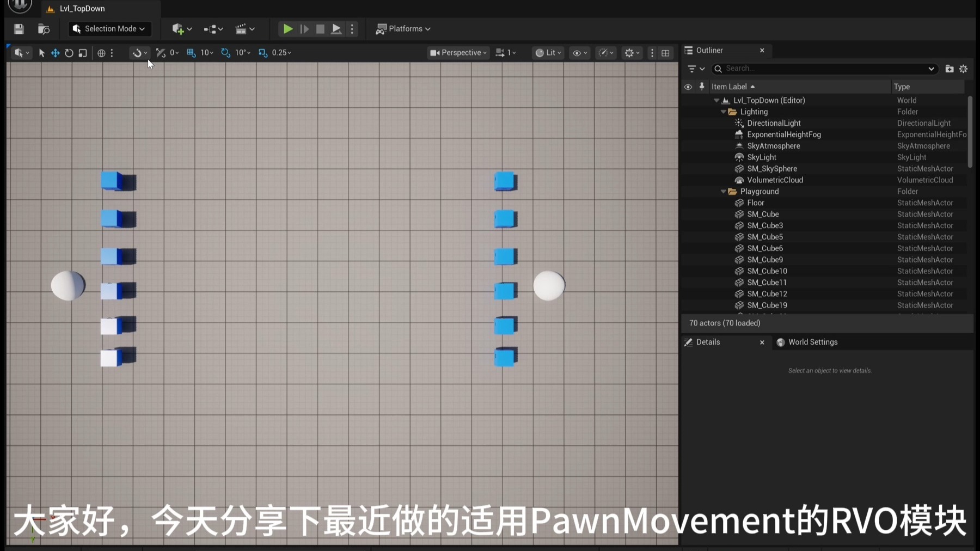Viewport: 980px width, 551px height.
Task: Open the Platforms menu
Action: pos(403,29)
